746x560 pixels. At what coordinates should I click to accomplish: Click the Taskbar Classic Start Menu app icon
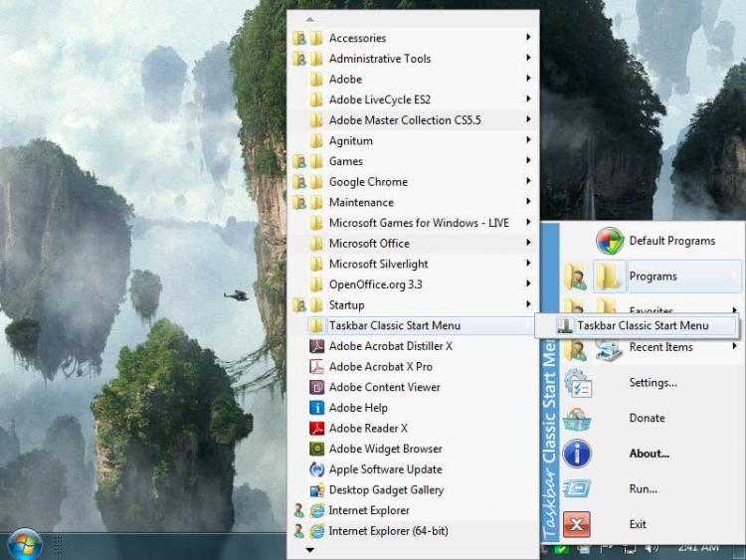[x=565, y=325]
